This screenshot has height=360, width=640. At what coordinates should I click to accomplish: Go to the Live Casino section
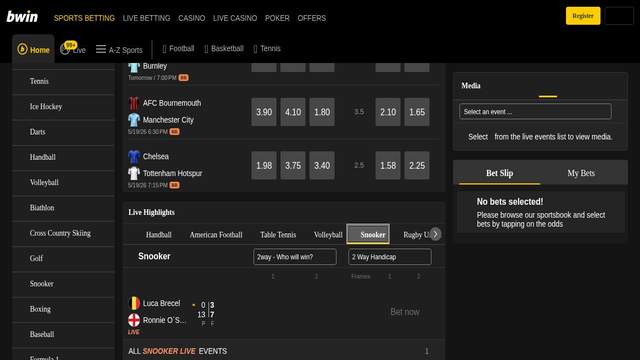coord(235,18)
